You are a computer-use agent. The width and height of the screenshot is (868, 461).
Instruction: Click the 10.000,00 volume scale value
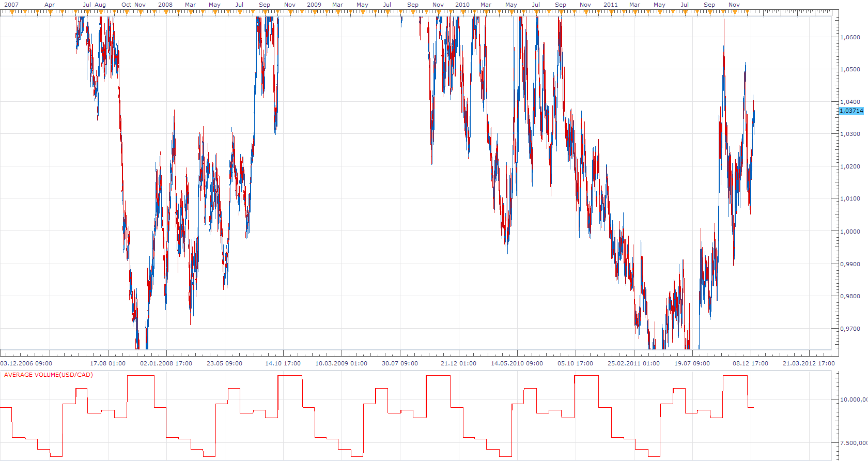click(x=854, y=399)
